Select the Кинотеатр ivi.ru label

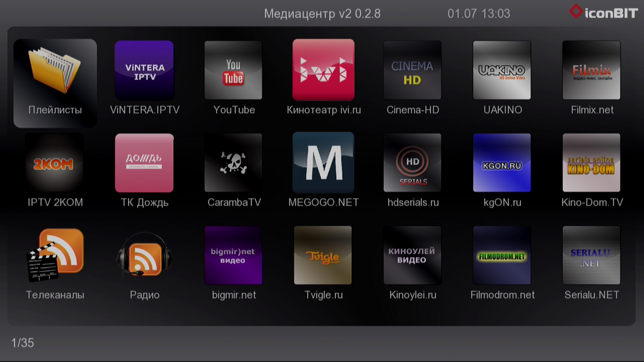[324, 110]
